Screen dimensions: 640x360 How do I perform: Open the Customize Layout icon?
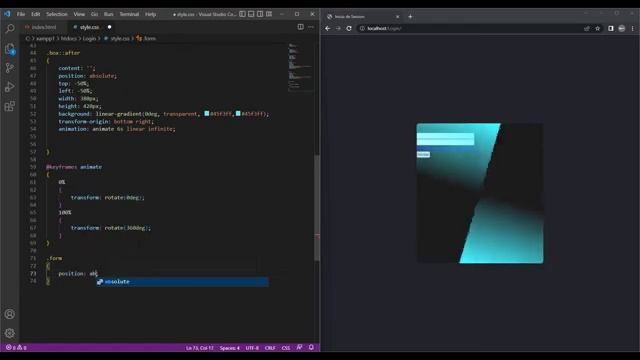pyautogui.click(x=269, y=14)
